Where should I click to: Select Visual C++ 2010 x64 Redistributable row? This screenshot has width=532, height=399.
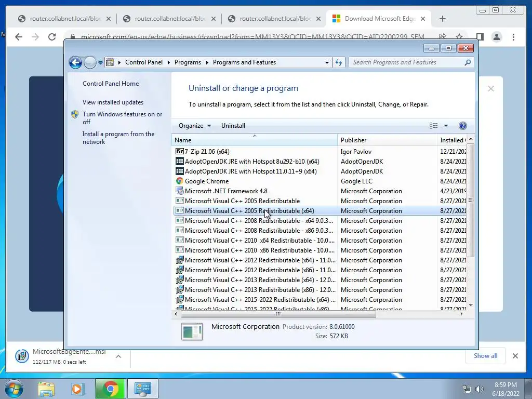click(x=320, y=240)
